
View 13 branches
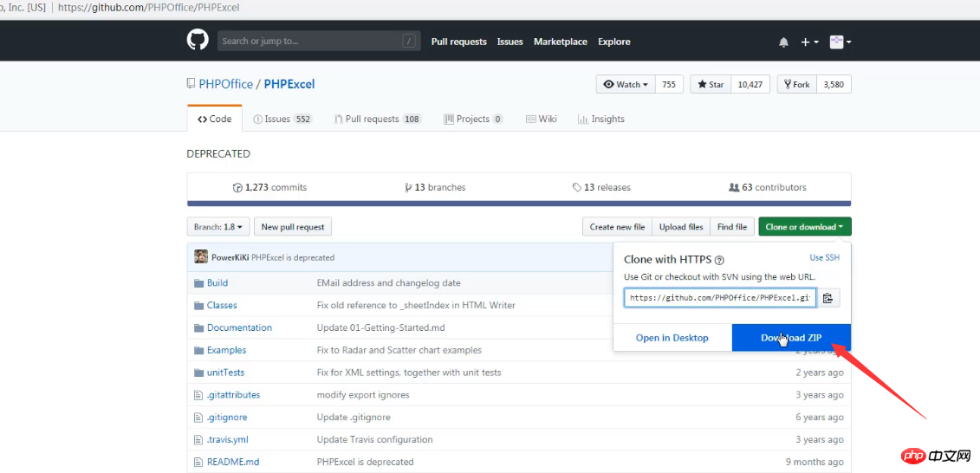pos(435,187)
